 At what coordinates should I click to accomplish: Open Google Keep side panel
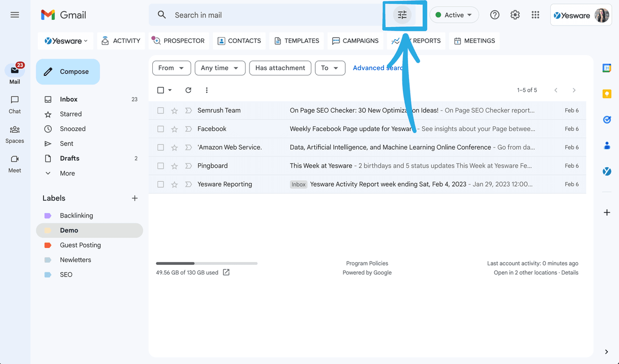point(606,94)
